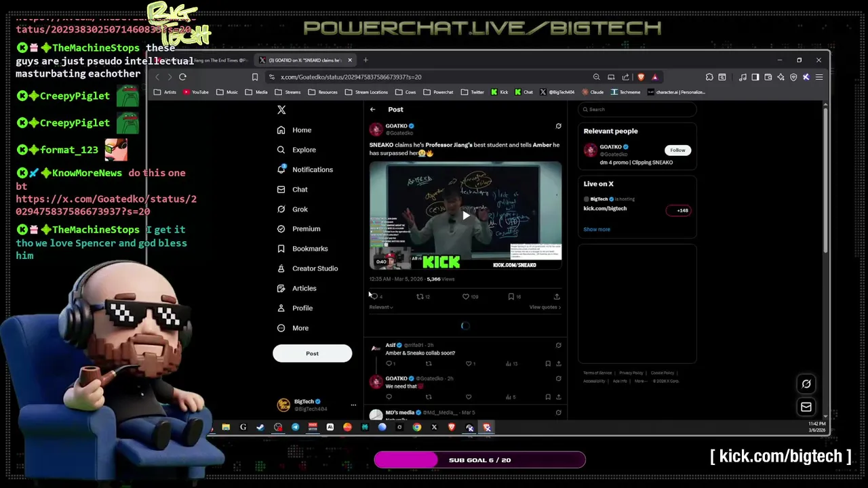Click the +148 listeners pill
Viewport: 868px width, 488px height.
tap(679, 210)
